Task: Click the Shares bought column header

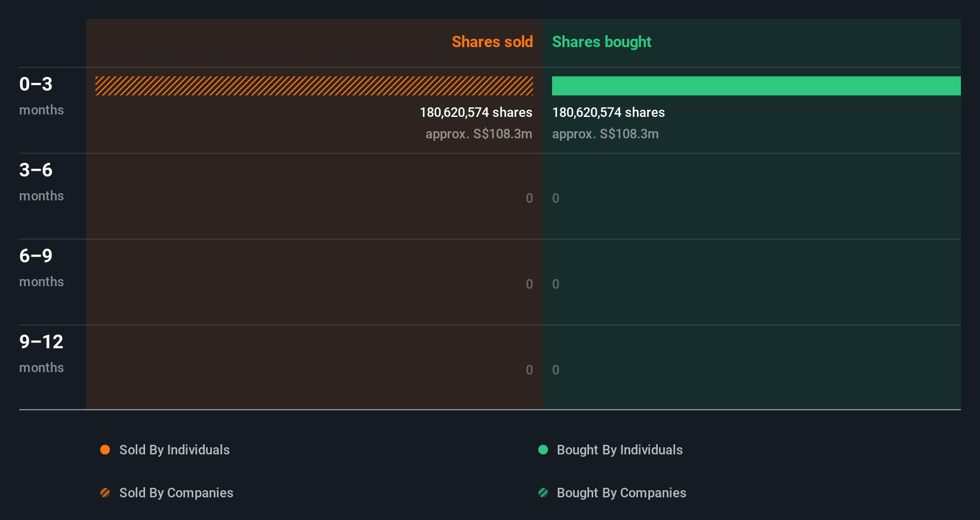Action: pos(602,42)
